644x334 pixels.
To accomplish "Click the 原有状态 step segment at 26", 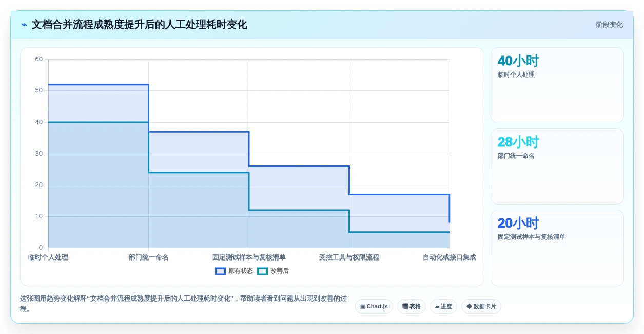I will point(299,166).
